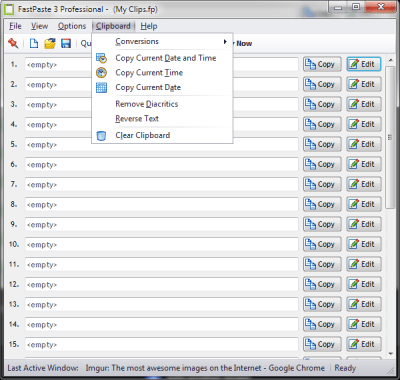Edit clip number 7
Viewport: 400px width, 380px height.
point(364,184)
